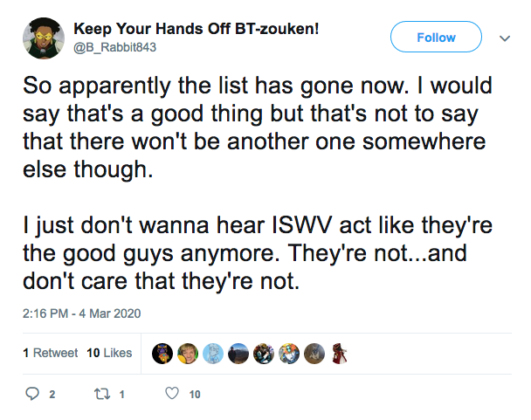Screen dimensions: 531x420
Task: Like the tweet with the heart icon
Action: (x=172, y=393)
